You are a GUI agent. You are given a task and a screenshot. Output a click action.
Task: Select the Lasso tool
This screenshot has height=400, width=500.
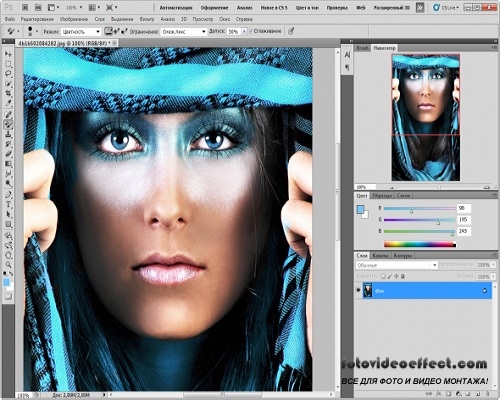pos(8,73)
